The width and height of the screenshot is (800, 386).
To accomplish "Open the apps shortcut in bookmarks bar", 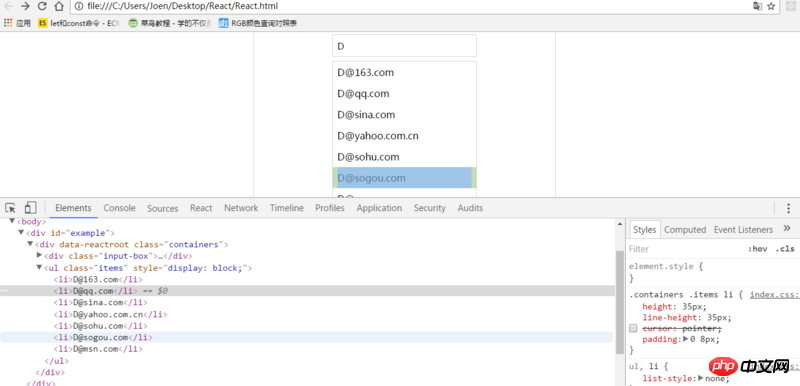I will point(17,23).
